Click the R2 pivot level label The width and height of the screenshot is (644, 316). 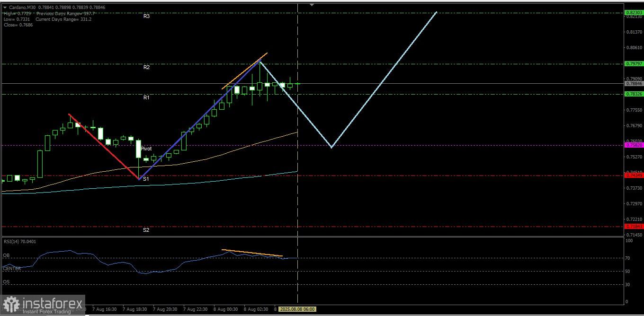click(x=147, y=68)
